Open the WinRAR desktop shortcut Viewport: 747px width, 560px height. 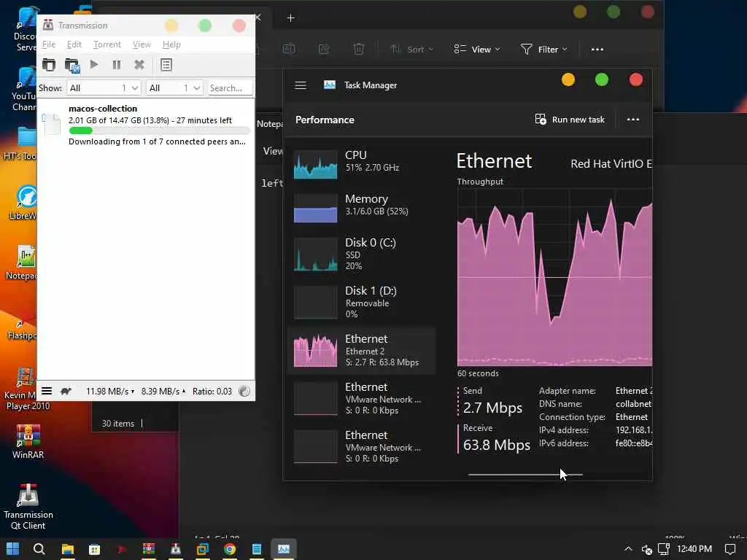coord(28,441)
